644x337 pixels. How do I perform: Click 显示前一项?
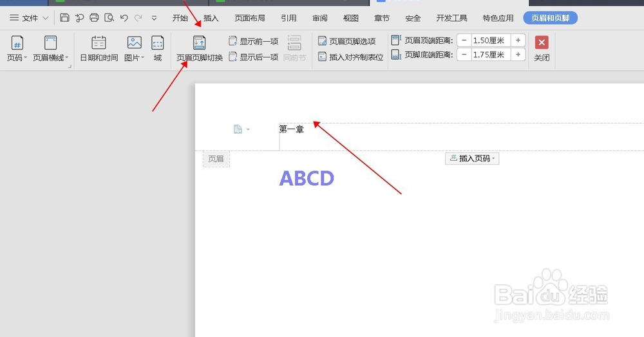[253, 41]
